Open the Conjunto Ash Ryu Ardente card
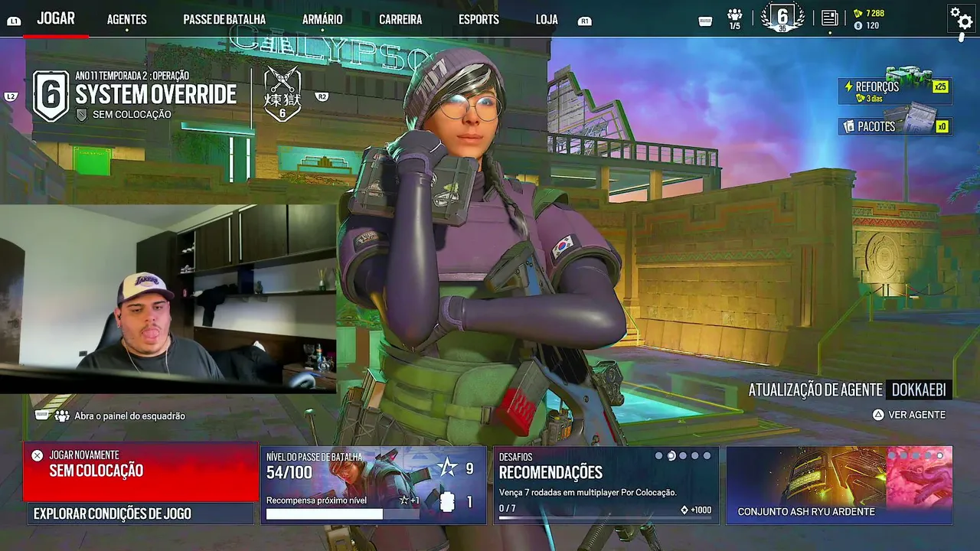The height and width of the screenshot is (551, 980). click(839, 485)
